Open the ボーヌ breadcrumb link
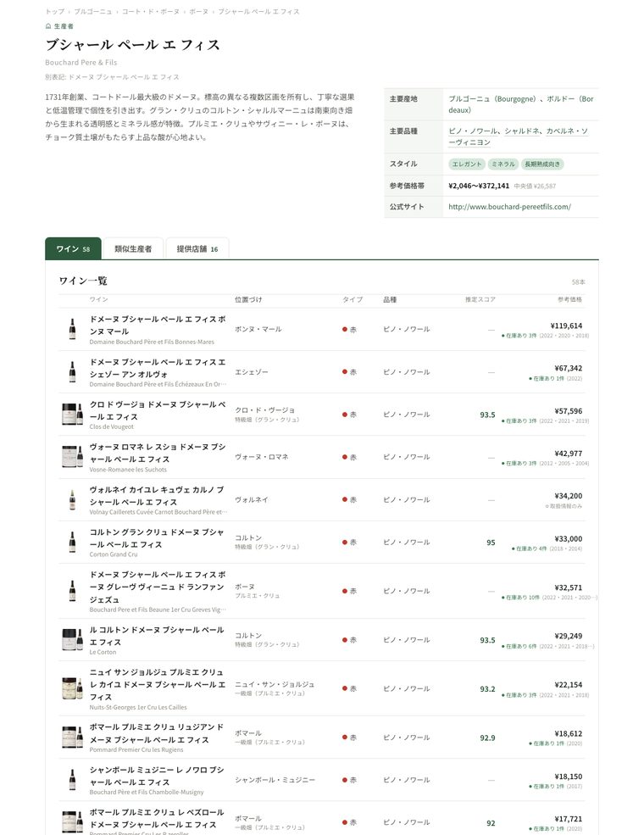The height and width of the screenshot is (835, 644). [198, 11]
